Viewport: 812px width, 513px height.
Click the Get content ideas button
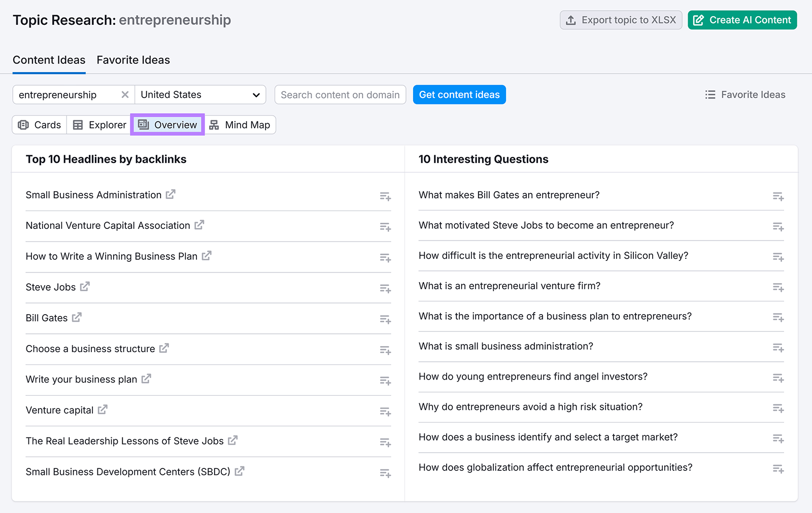coord(459,94)
